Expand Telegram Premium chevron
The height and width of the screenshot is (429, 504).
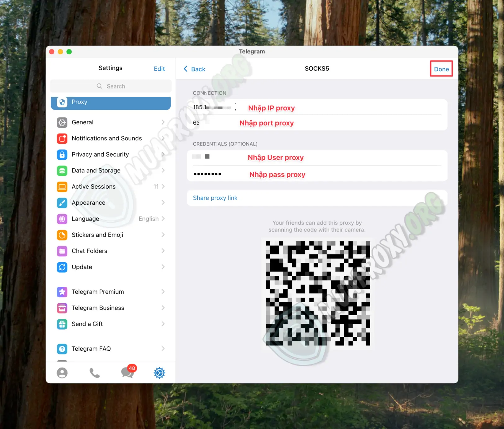(163, 292)
